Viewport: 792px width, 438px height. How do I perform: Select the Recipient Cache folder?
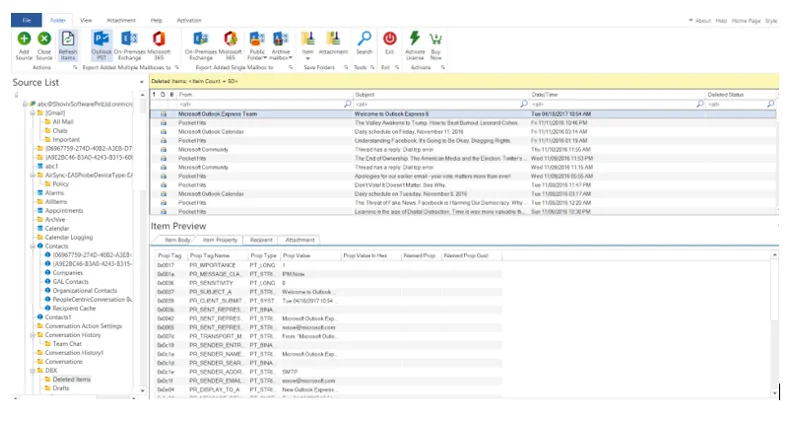pyautogui.click(x=74, y=309)
